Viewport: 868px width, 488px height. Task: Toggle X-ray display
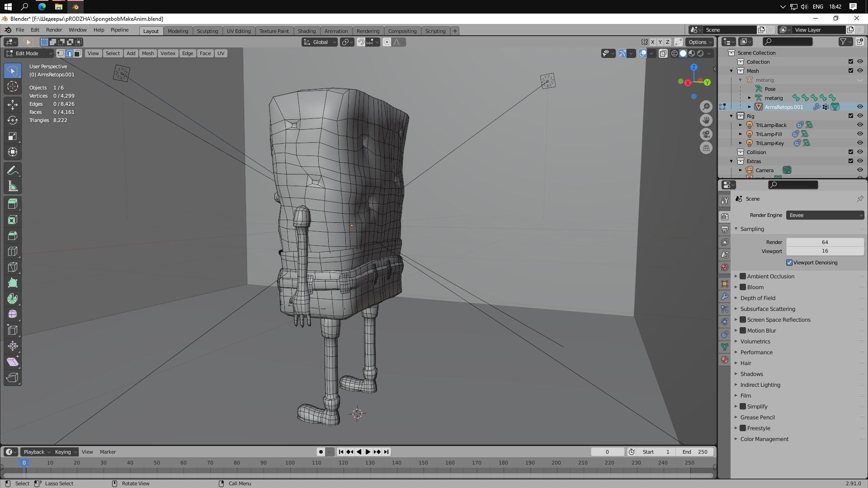pos(663,53)
